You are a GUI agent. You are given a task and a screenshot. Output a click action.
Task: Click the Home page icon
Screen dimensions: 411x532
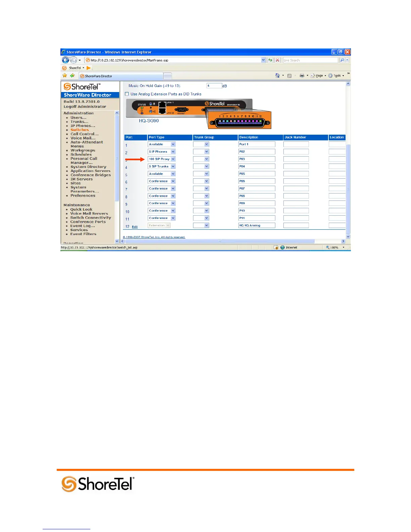point(277,76)
